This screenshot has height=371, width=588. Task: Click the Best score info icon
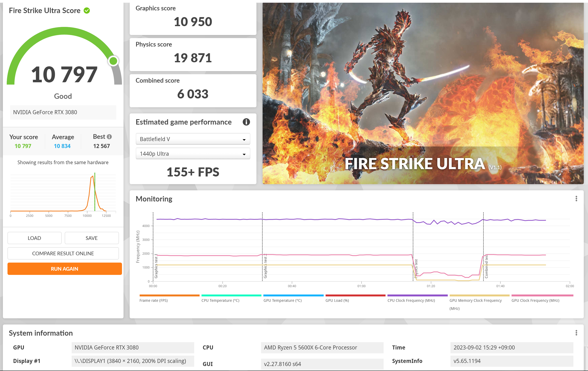click(109, 137)
